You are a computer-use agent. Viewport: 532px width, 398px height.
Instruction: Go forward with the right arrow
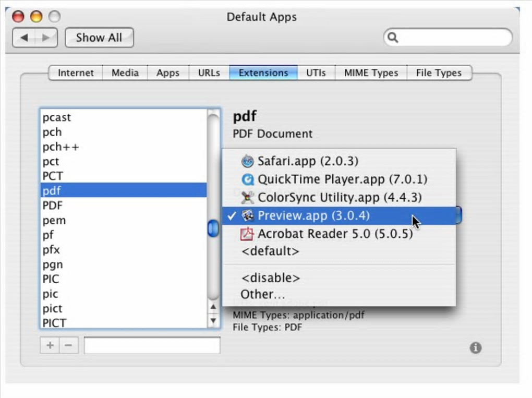tap(46, 38)
